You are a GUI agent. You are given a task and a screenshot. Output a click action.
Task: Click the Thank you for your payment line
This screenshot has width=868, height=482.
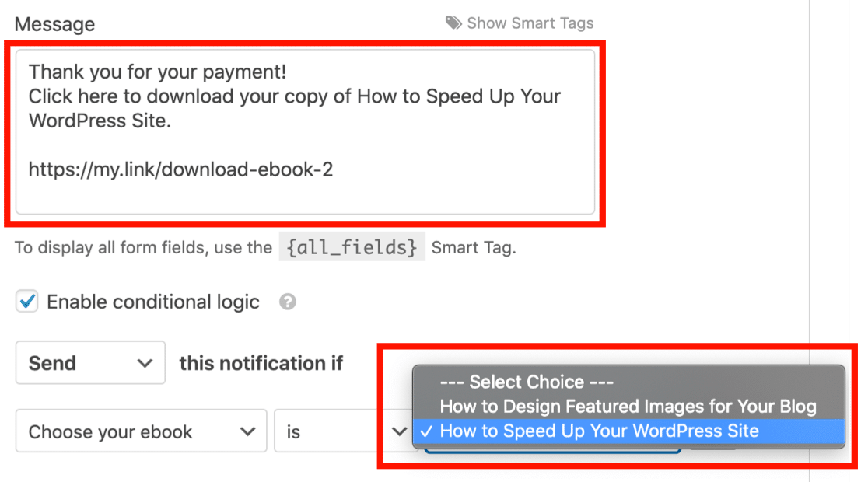point(157,72)
